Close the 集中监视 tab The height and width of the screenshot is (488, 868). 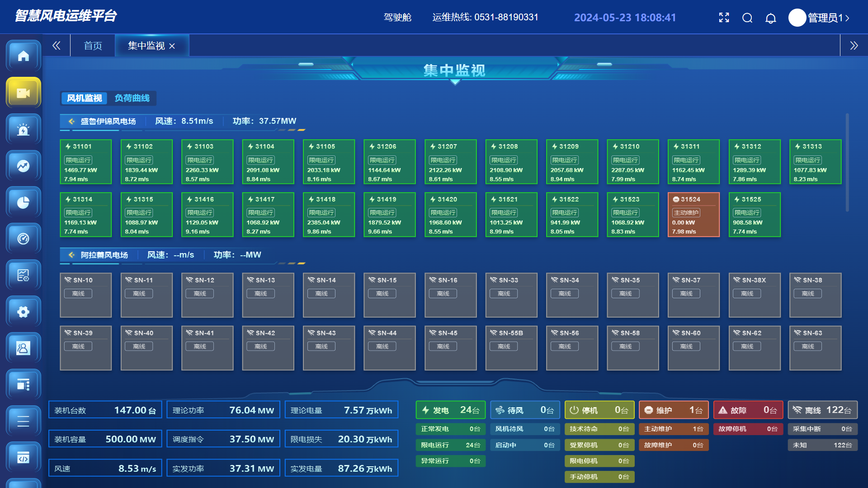point(172,46)
